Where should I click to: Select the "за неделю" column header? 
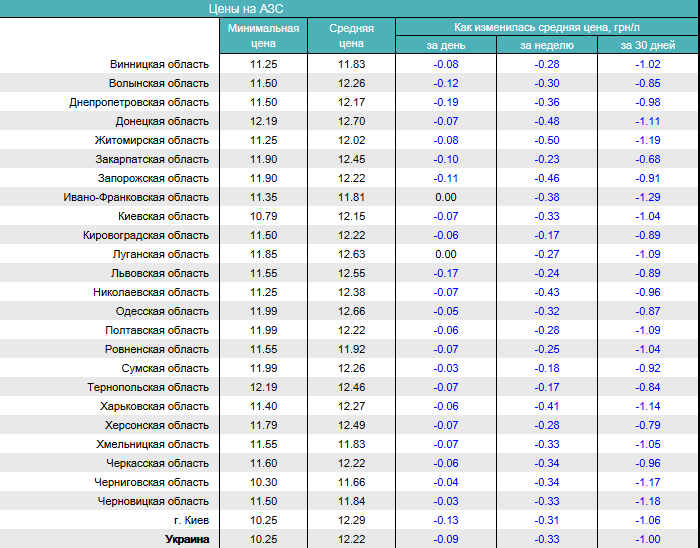click(546, 45)
